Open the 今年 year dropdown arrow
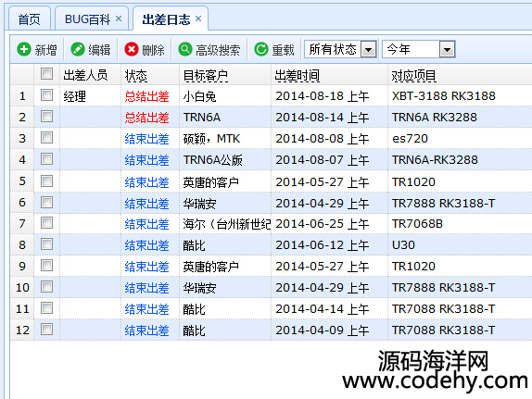This screenshot has height=399, width=532. pos(447,50)
